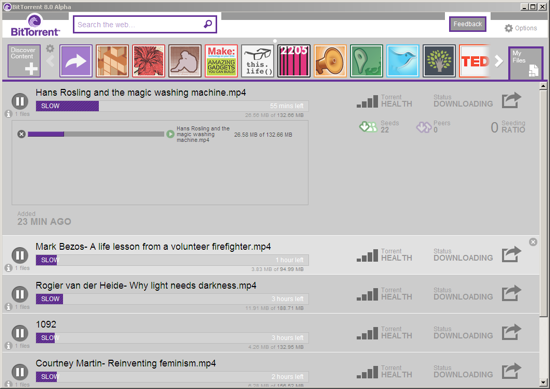Click the Feedback button
This screenshot has width=550, height=389.
coord(468,24)
